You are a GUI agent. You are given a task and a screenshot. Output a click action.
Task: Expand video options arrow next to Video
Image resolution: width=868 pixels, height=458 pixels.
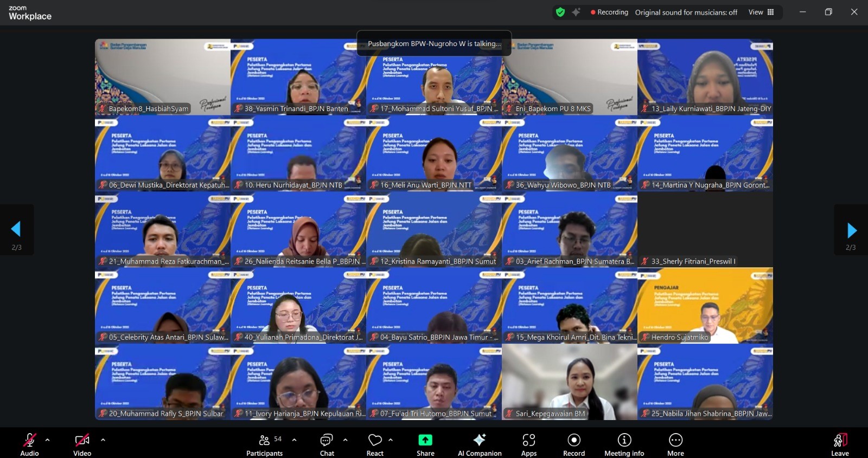[x=103, y=440]
